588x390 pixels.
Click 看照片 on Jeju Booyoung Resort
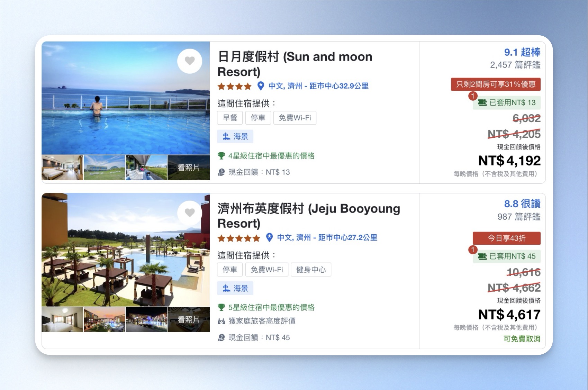point(189,320)
